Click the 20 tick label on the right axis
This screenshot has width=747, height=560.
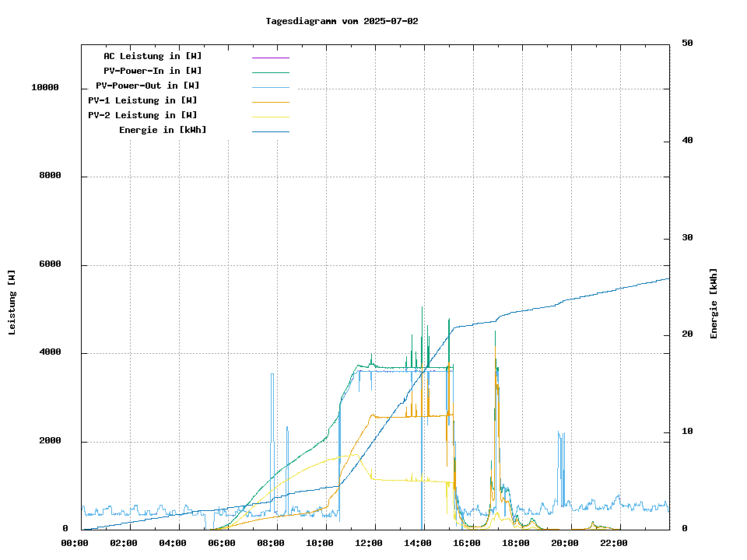point(687,334)
